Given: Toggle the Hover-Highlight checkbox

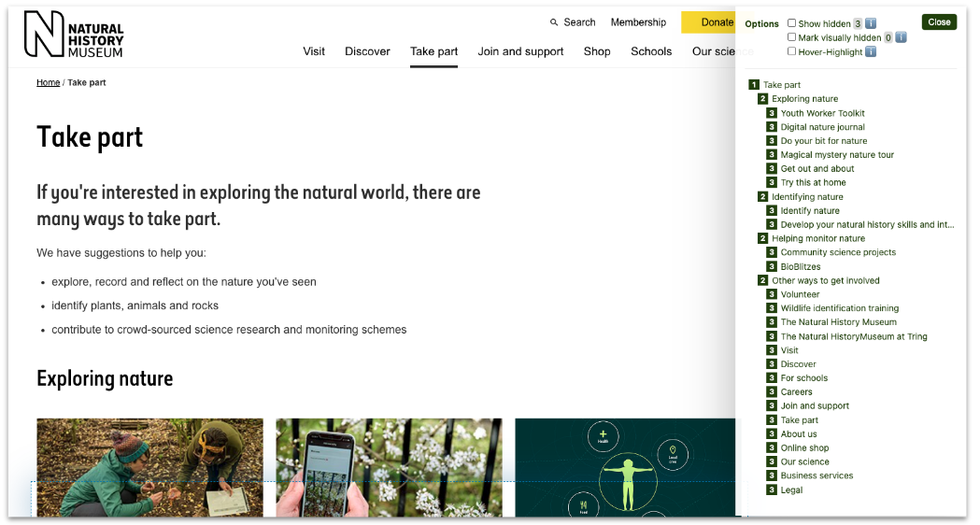Looking at the screenshot, I should pos(792,51).
